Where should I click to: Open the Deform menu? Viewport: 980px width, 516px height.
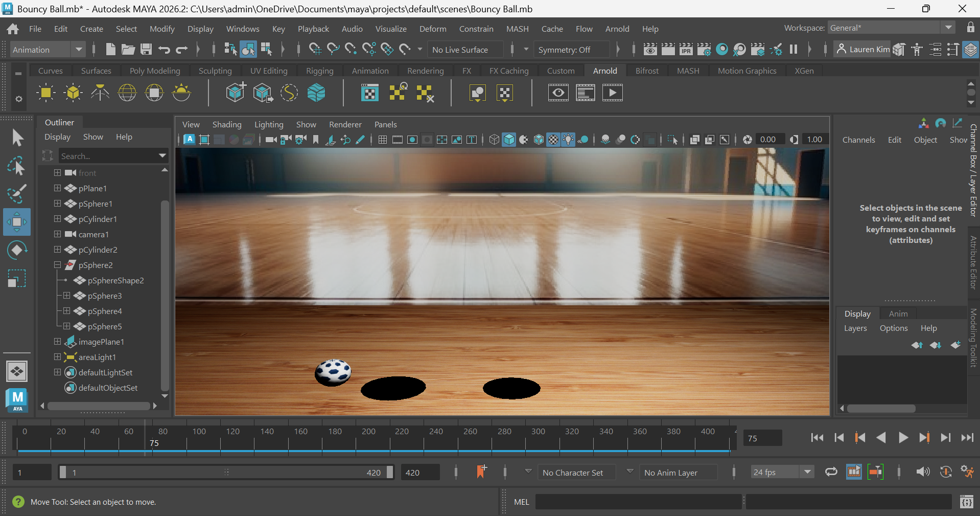(x=432, y=29)
